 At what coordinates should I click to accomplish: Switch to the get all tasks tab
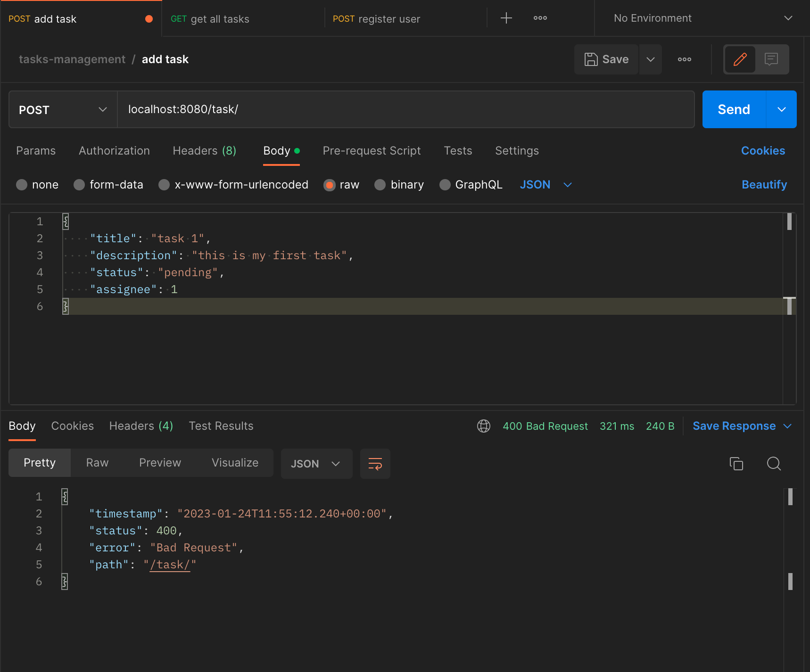[x=243, y=19]
